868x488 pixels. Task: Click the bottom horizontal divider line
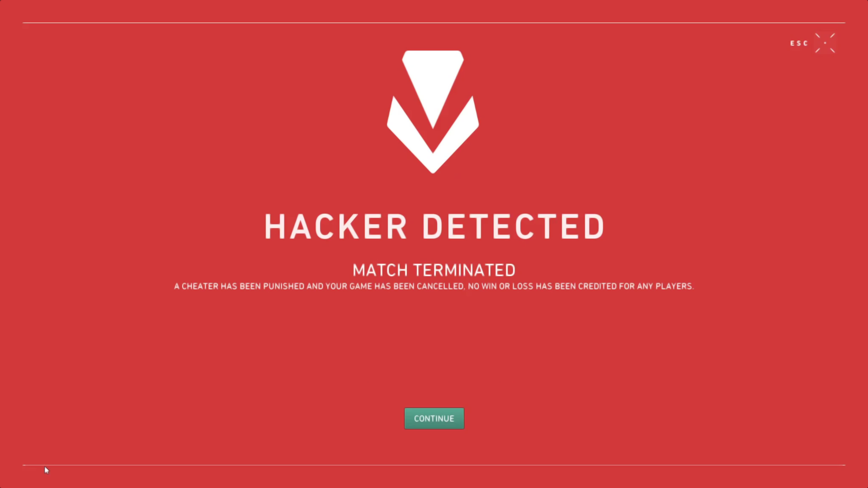434,465
